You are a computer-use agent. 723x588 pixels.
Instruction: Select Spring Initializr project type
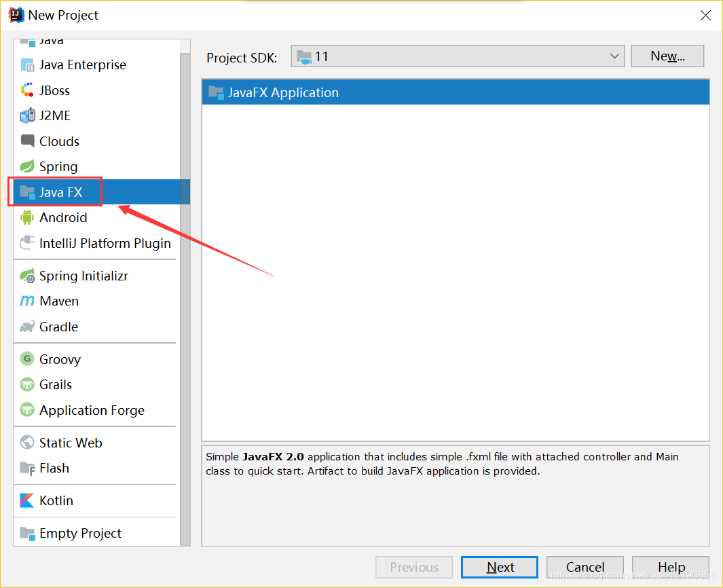pos(97,276)
